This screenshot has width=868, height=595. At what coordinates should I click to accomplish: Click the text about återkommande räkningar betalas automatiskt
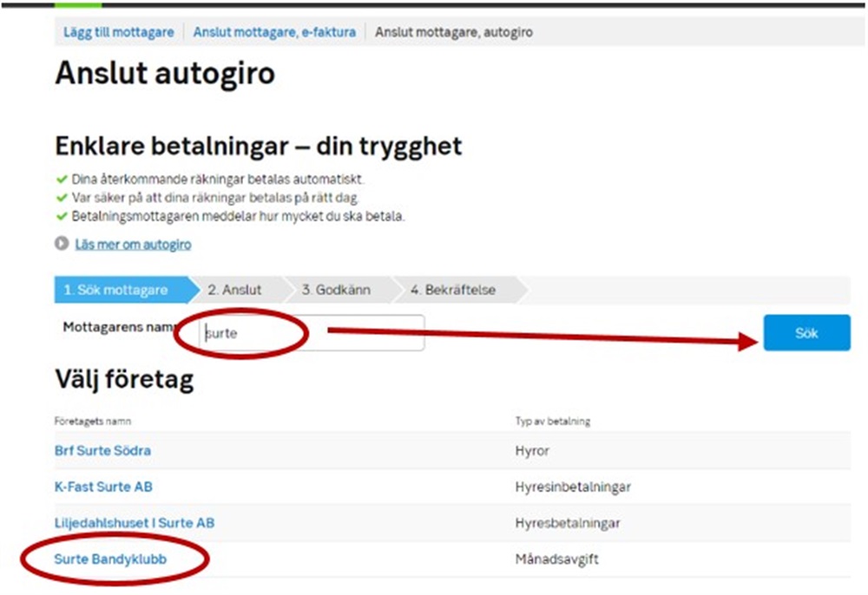tap(218, 180)
